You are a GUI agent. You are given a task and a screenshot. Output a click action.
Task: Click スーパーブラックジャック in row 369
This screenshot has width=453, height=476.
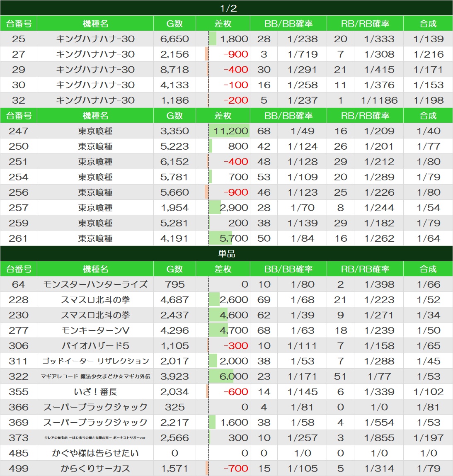click(x=95, y=422)
